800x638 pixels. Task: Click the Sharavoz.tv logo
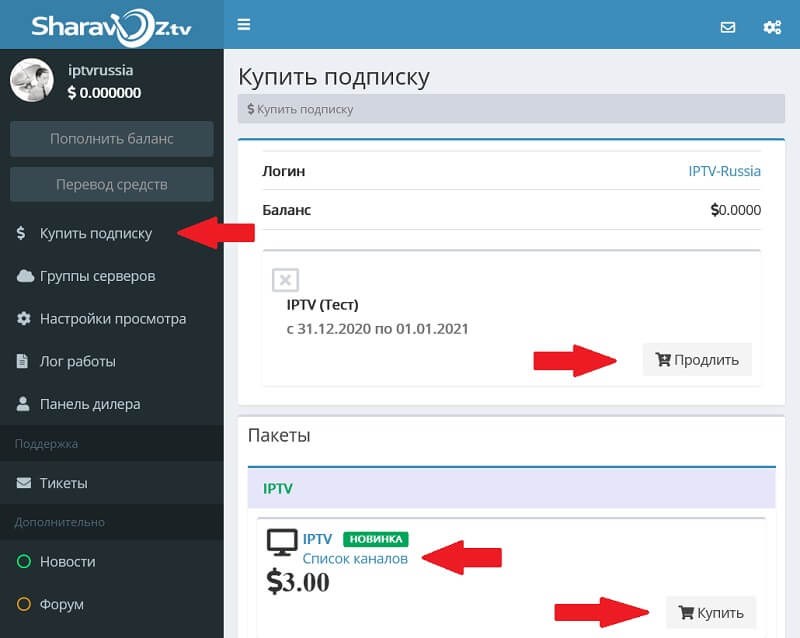click(x=110, y=25)
